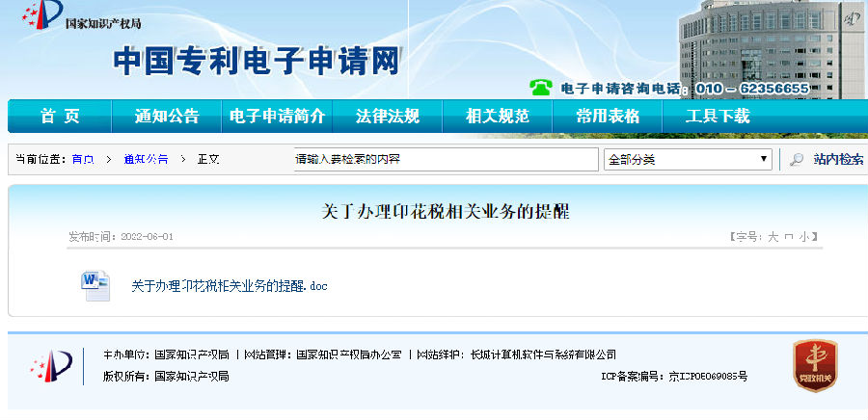Click the Word document file icon
868x420 pixels.
click(95, 284)
